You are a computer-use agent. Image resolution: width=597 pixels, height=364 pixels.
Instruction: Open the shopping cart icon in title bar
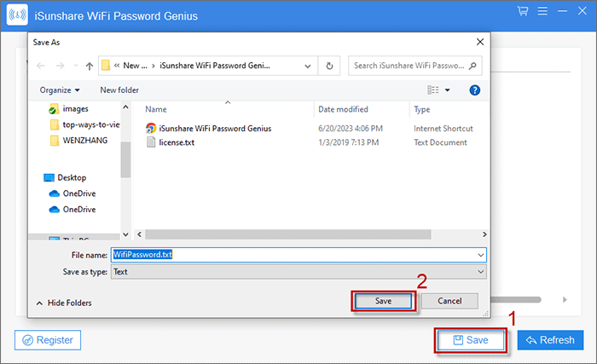522,11
